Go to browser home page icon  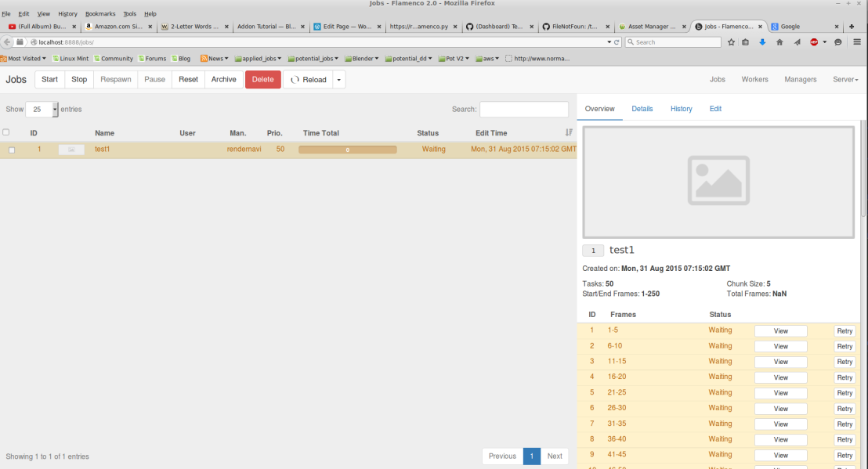click(x=779, y=42)
